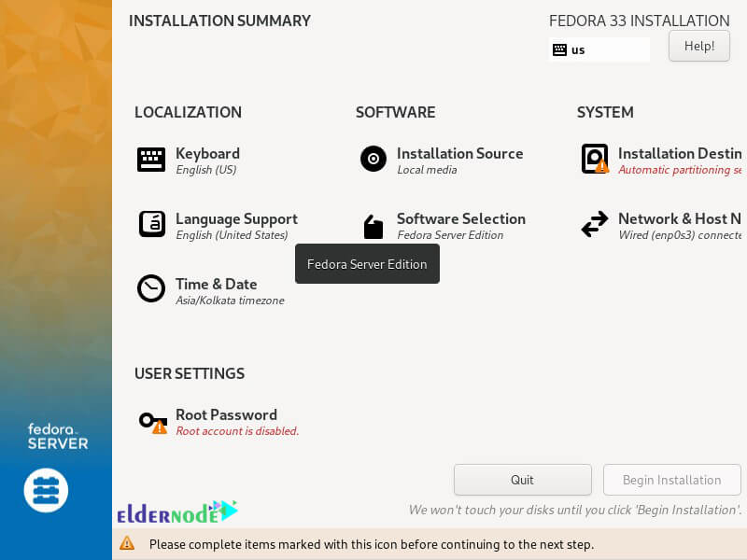Viewport: 747px width, 560px height.
Task: Click the Keyboard layout icon
Action: coord(151,159)
